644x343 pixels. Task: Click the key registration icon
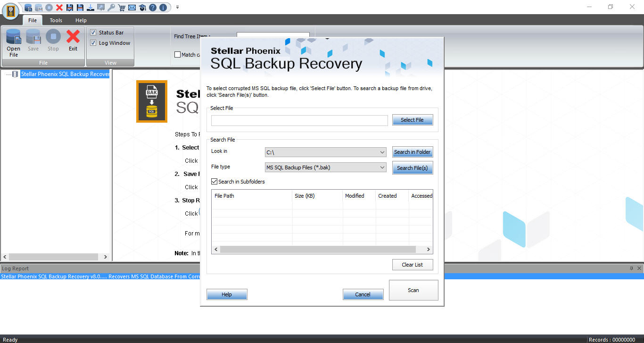pyautogui.click(x=111, y=8)
